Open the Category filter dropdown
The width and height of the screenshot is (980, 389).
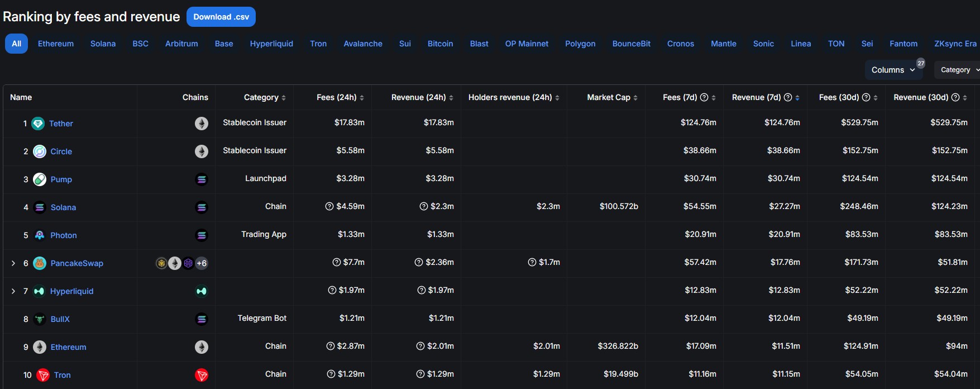[x=959, y=70]
